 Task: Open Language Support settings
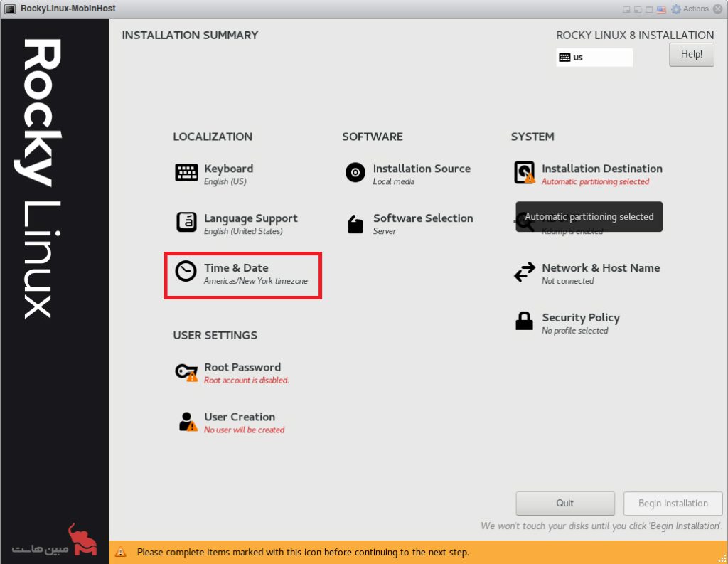[x=236, y=223]
